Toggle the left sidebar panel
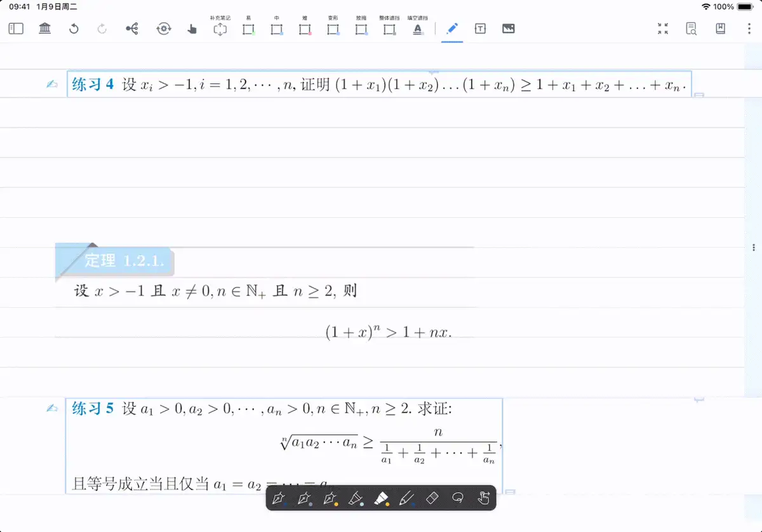762x532 pixels. [x=16, y=29]
